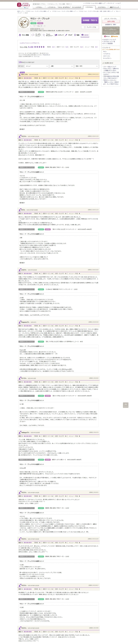This screenshot has width=138, height=644.
Task: Open the 美容クリニック tab
Action: pyautogui.click(x=114, y=7)
